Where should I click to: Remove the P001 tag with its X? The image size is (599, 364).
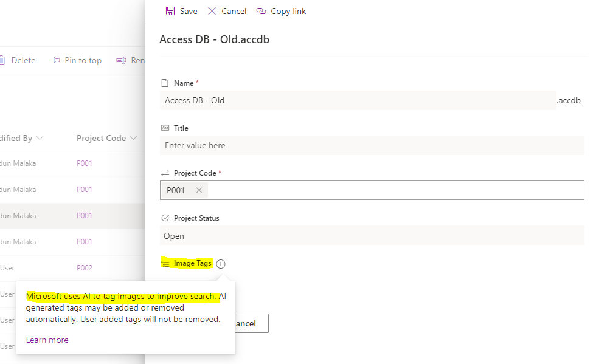199,190
